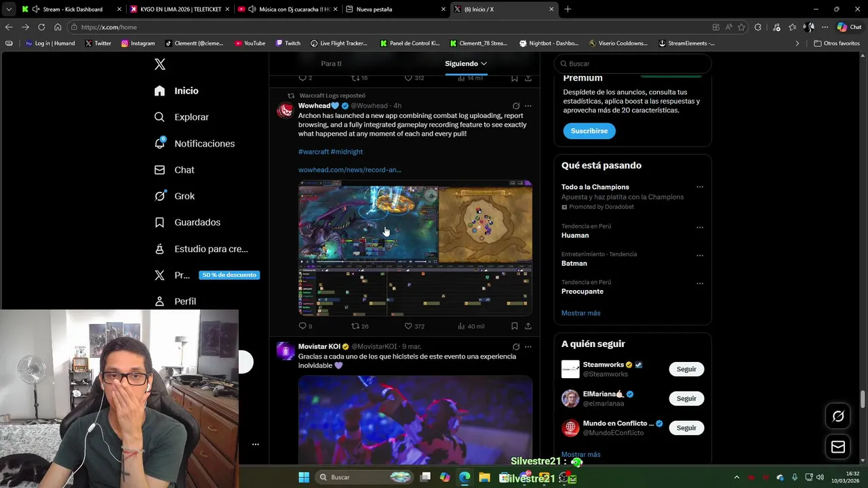Refresh the browser page
The height and width of the screenshot is (488, 868).
41,27
